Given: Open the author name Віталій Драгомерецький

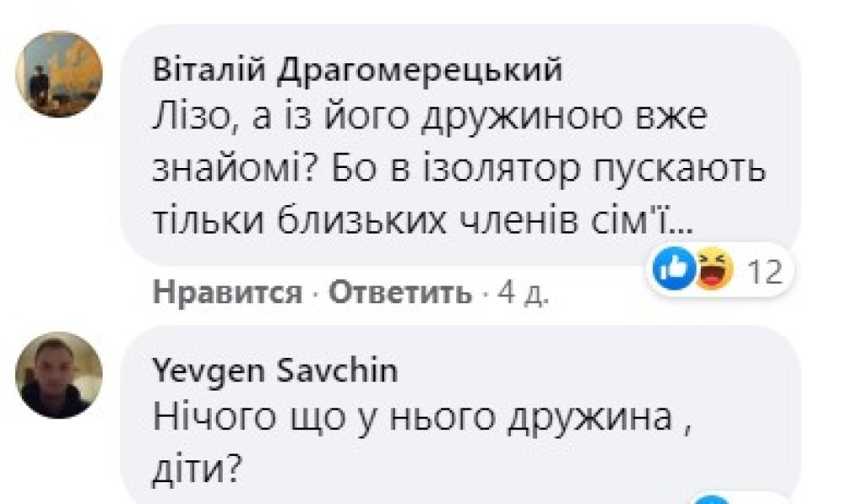Looking at the screenshot, I should click(x=358, y=72).
